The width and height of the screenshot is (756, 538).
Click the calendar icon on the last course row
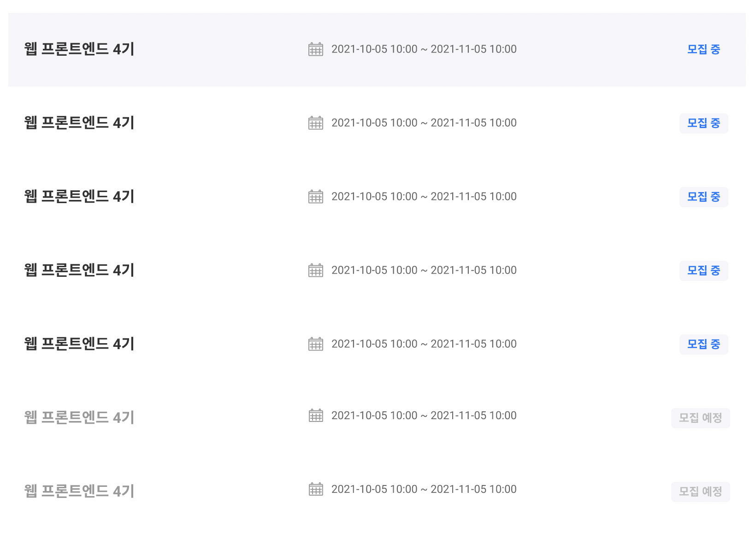click(x=315, y=489)
